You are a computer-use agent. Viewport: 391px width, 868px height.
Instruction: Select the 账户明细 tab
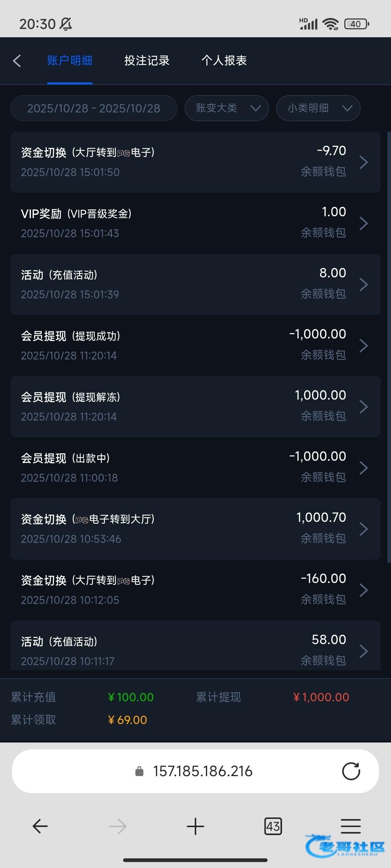click(70, 61)
